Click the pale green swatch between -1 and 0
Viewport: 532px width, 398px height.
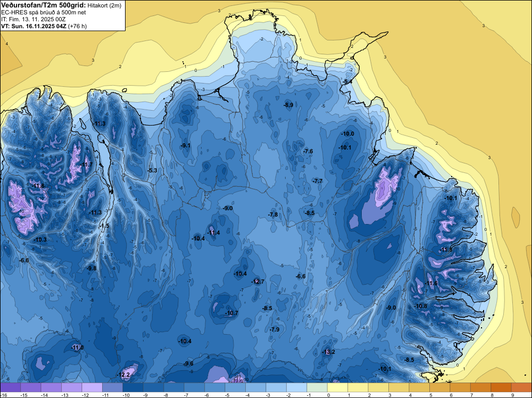317,387
